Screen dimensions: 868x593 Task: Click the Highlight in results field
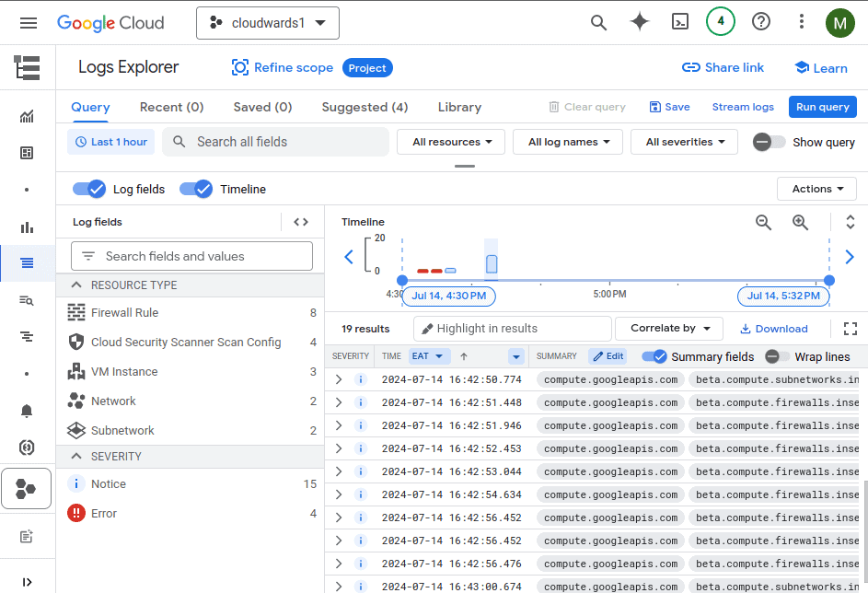coord(512,329)
